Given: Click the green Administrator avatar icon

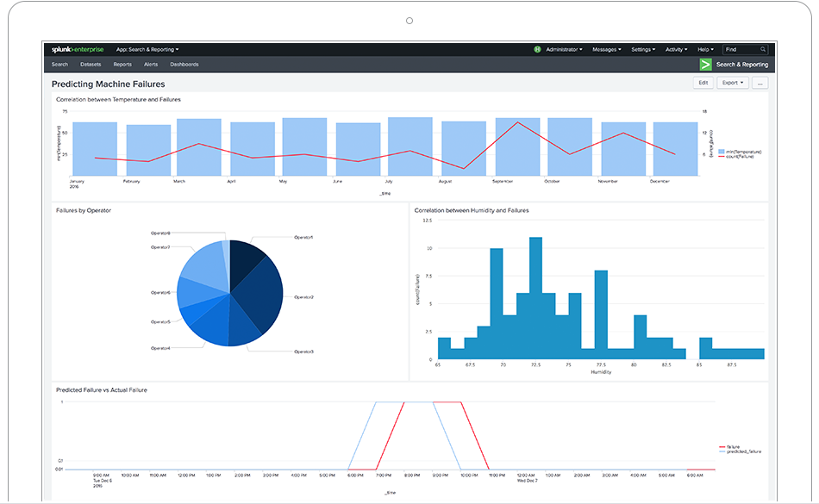Looking at the screenshot, I should tap(537, 50).
